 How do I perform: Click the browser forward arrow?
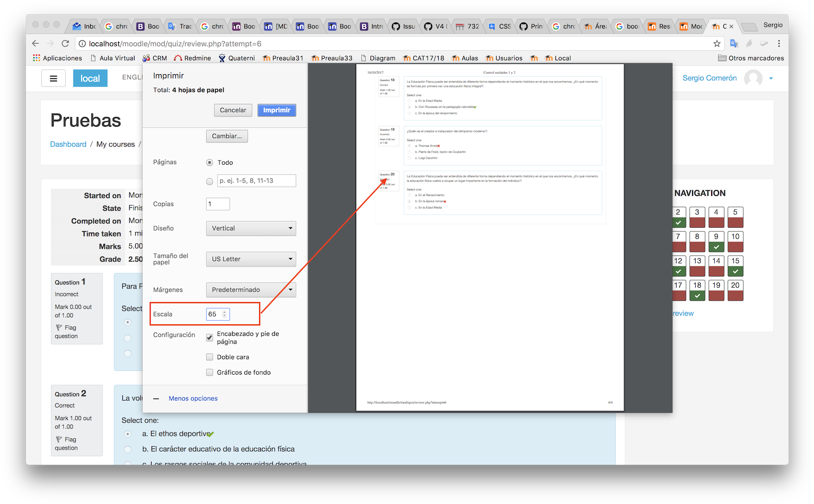pos(50,43)
